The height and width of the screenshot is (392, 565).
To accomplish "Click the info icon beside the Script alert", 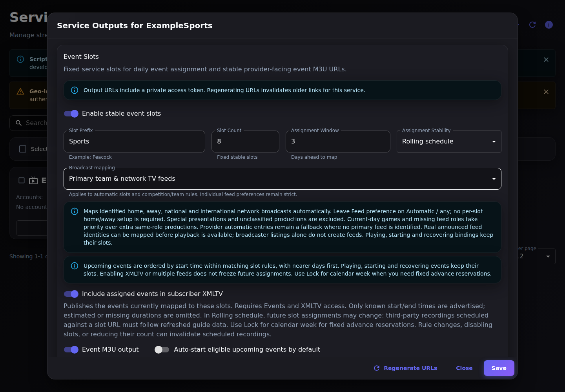I will 20,59.
